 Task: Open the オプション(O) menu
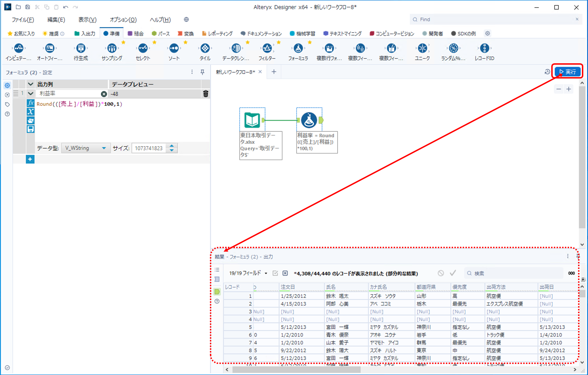coord(123,20)
